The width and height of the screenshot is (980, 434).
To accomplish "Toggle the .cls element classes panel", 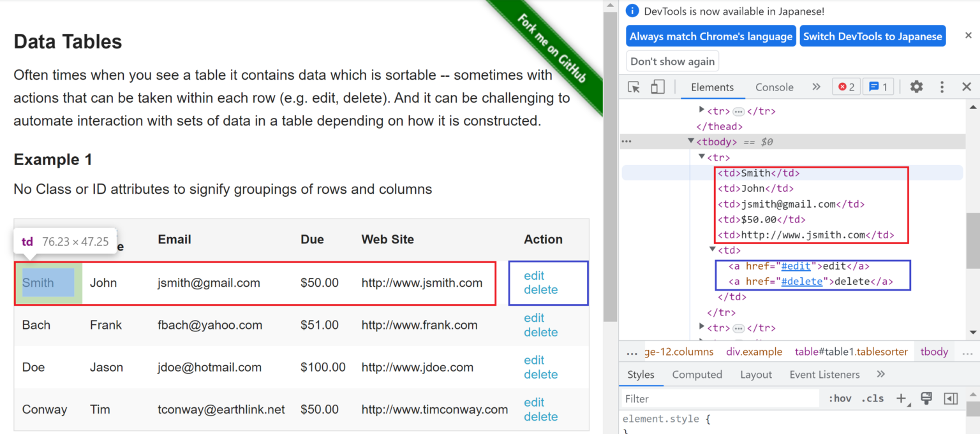I will pos(872,398).
